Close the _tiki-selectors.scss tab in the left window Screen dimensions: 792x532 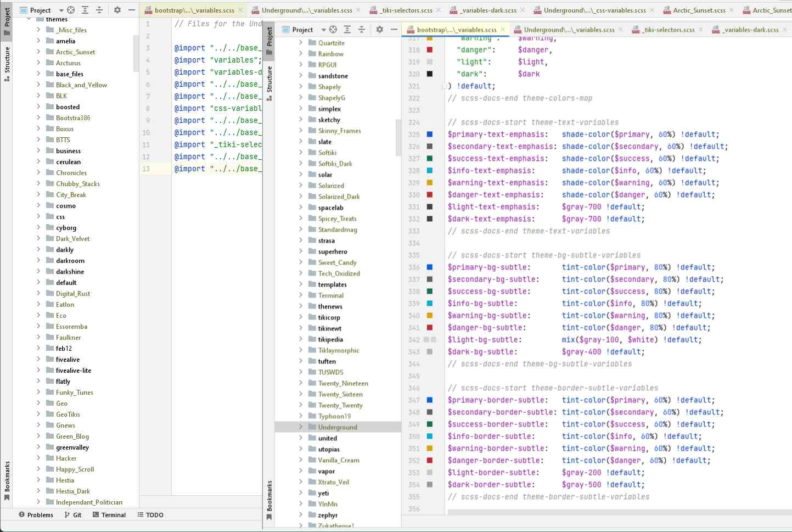[x=437, y=10]
